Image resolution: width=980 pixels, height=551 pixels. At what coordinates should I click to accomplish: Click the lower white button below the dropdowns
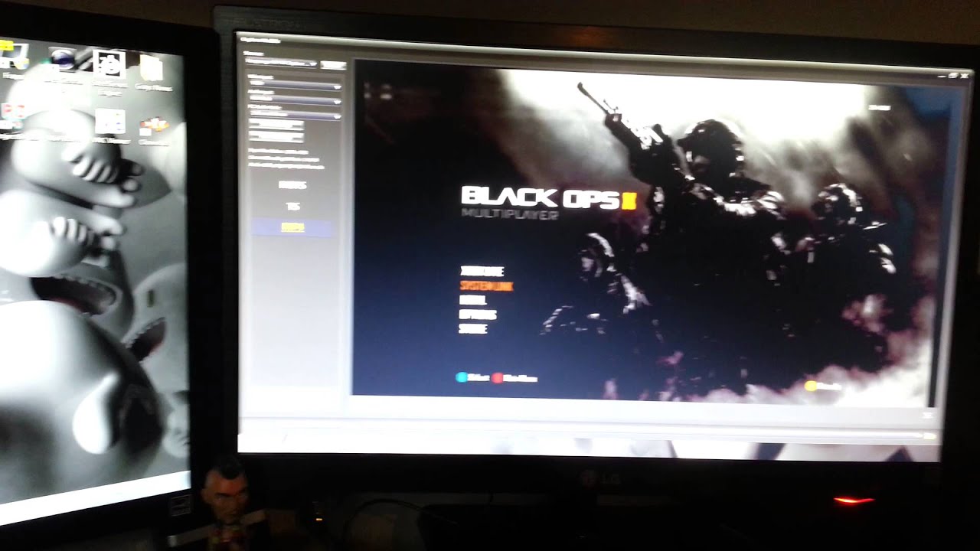(276, 136)
